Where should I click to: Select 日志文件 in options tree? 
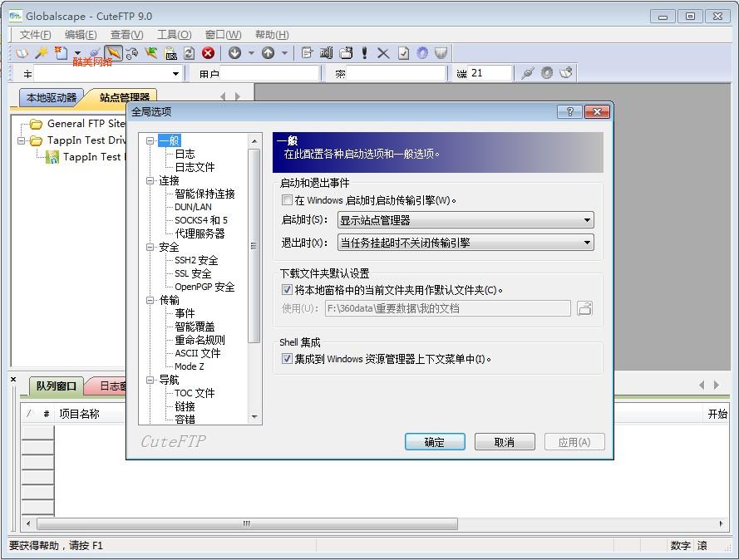[195, 167]
